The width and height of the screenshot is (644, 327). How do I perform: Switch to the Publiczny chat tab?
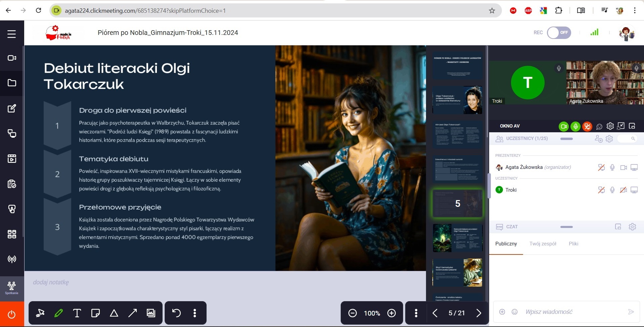506,244
